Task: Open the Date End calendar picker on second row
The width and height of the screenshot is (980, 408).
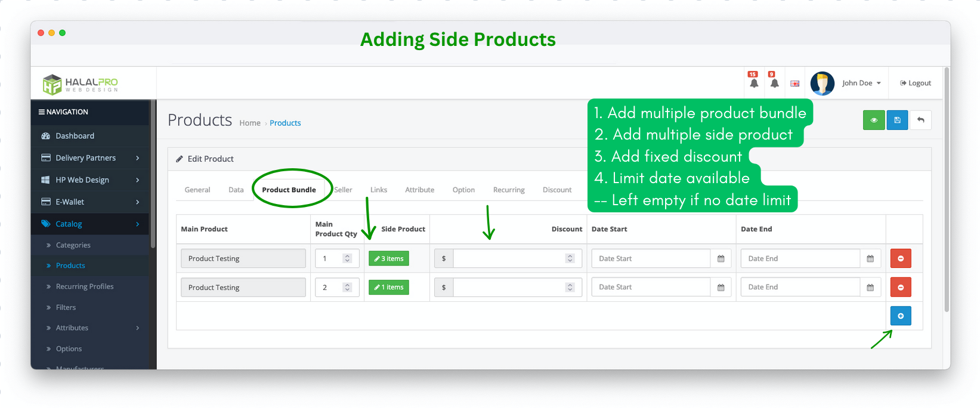Action: coord(870,287)
